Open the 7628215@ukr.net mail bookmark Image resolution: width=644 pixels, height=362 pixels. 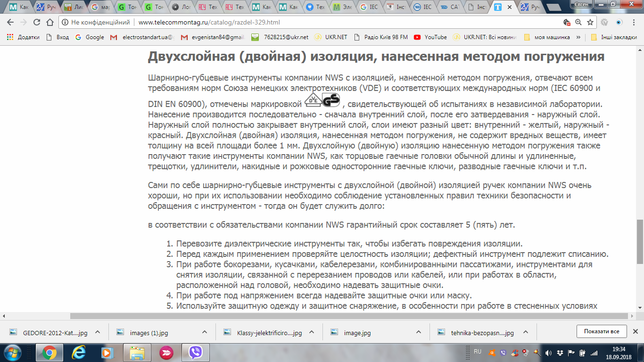click(280, 37)
